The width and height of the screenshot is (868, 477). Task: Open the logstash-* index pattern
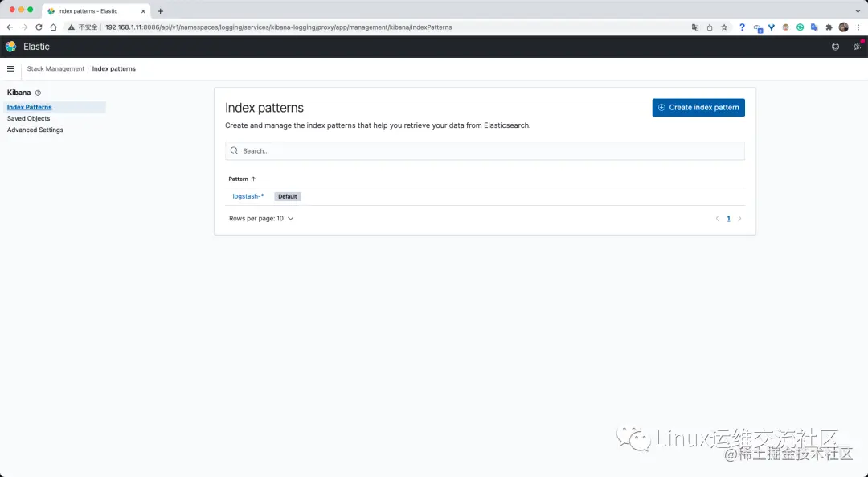[248, 196]
